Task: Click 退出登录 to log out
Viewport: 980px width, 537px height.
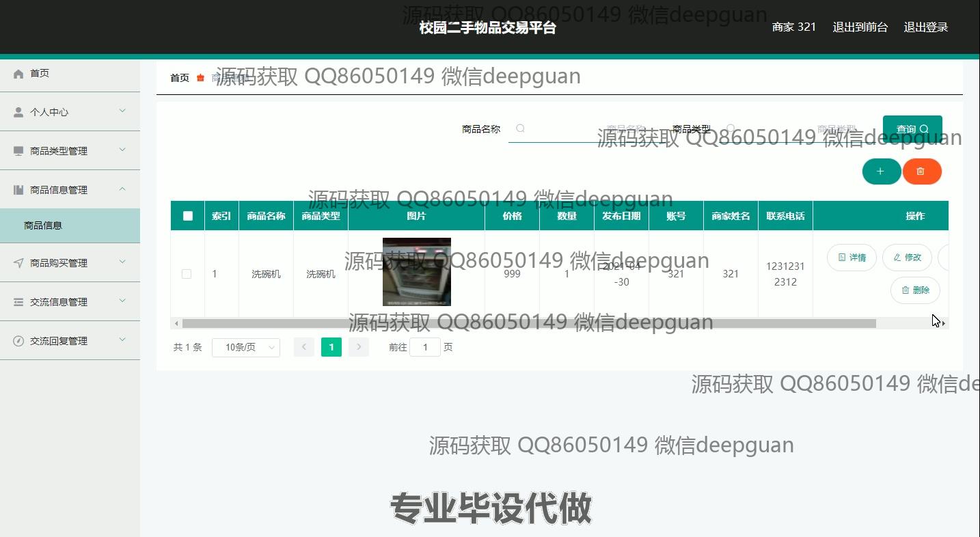Action: [926, 27]
